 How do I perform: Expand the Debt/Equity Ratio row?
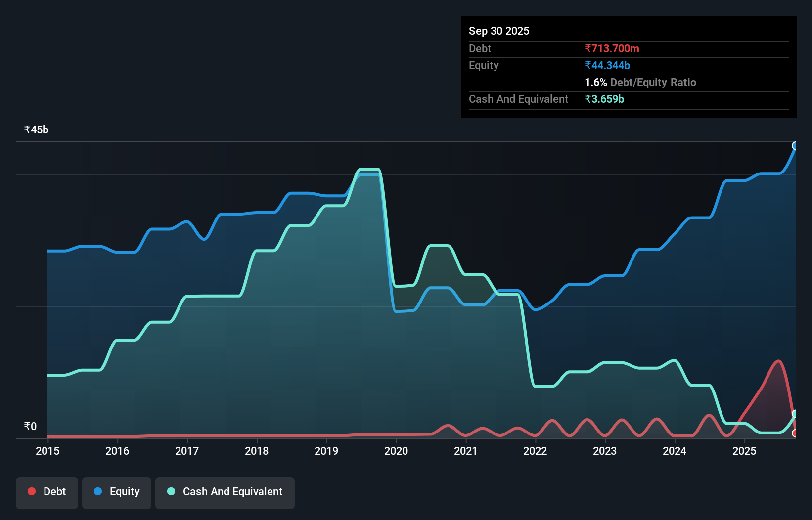(640, 82)
